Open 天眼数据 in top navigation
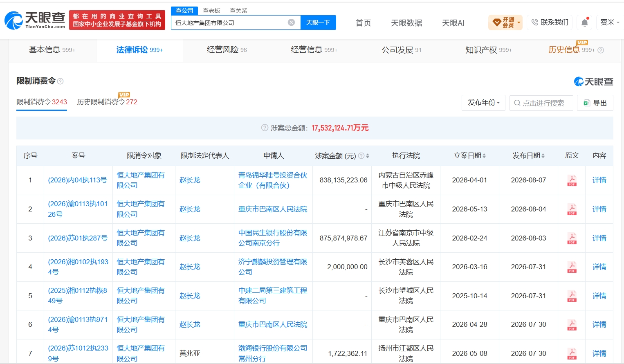This screenshot has height=364, width=624. (x=406, y=23)
